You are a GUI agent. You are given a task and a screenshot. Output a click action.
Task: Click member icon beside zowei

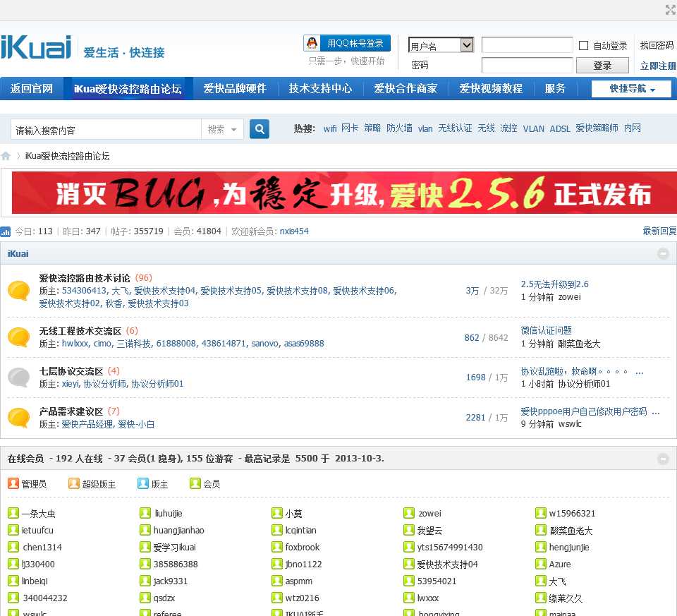point(409,513)
